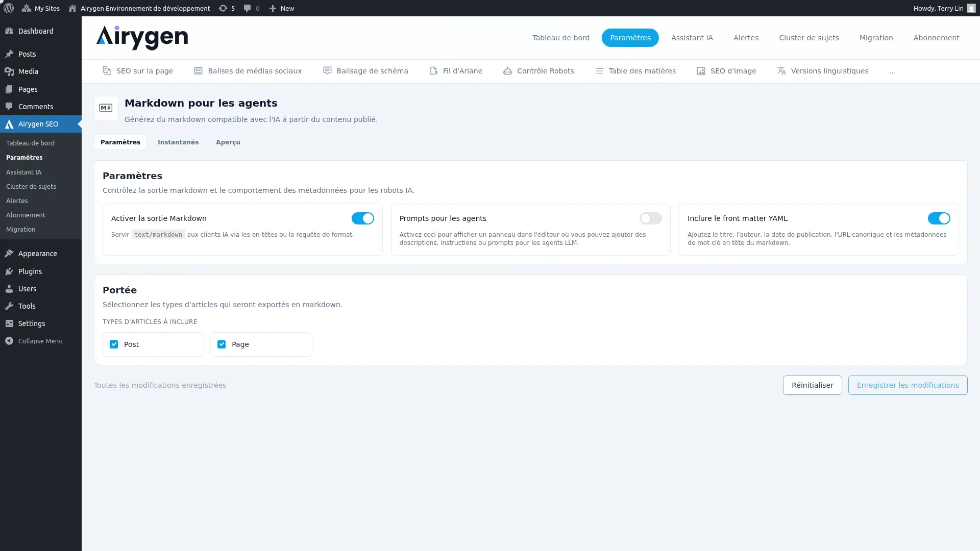Viewport: 980px width, 551px height.
Task: Open Paramètres sidebar submenu link
Action: click(24, 158)
